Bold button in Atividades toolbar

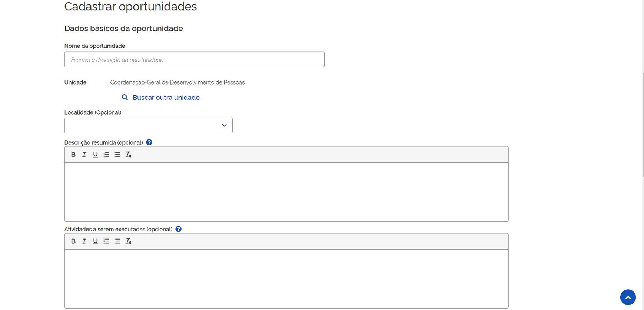point(73,241)
